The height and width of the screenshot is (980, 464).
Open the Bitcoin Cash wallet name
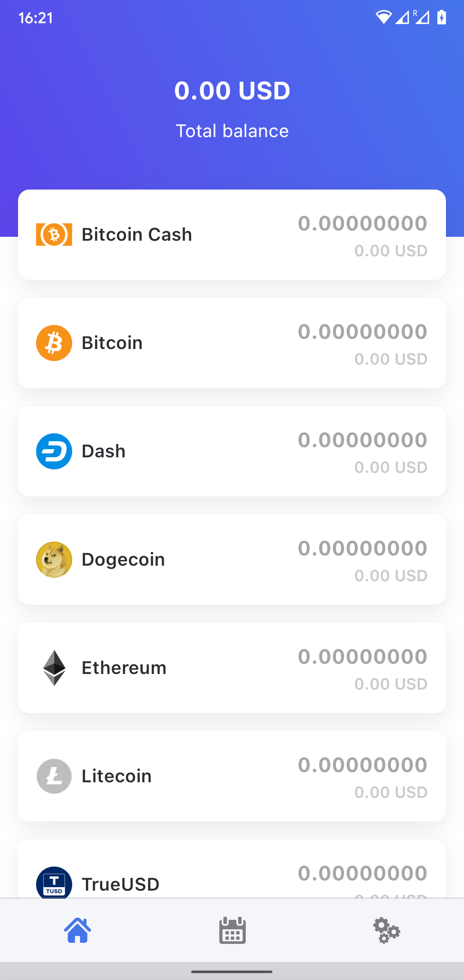(x=137, y=235)
